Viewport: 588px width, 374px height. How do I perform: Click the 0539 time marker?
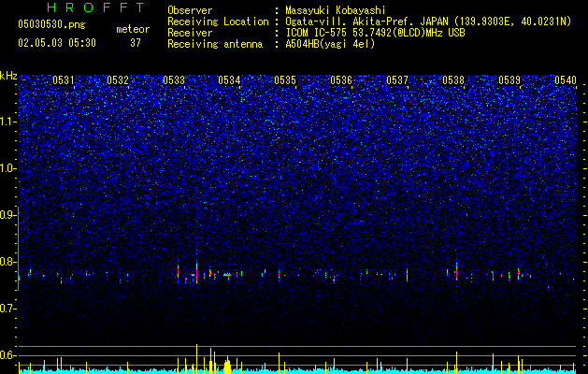[x=509, y=80]
